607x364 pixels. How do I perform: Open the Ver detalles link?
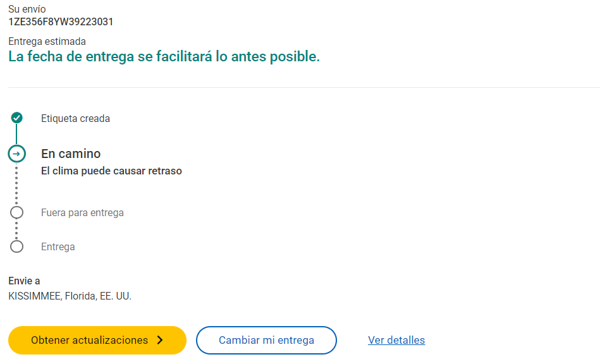(x=396, y=340)
